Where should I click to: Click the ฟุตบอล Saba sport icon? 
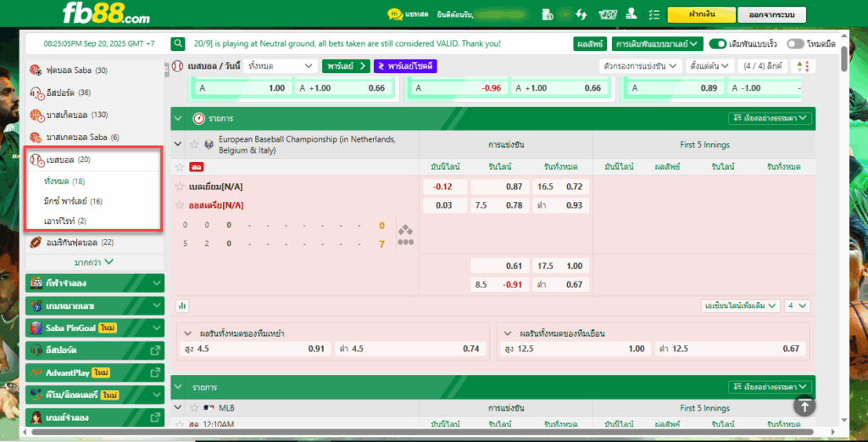coord(36,70)
